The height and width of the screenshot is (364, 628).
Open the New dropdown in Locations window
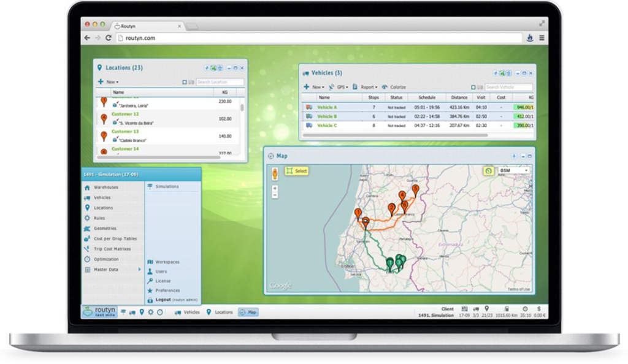click(109, 82)
